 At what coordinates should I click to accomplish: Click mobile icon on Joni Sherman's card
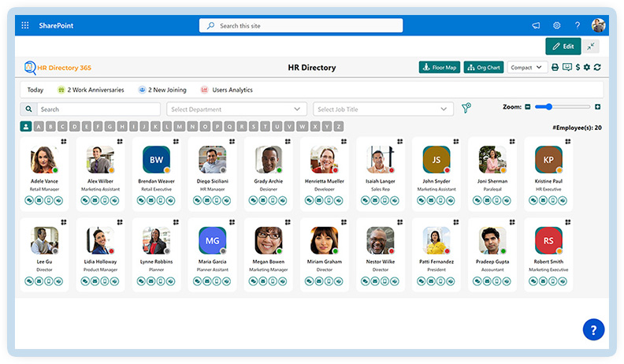496,200
